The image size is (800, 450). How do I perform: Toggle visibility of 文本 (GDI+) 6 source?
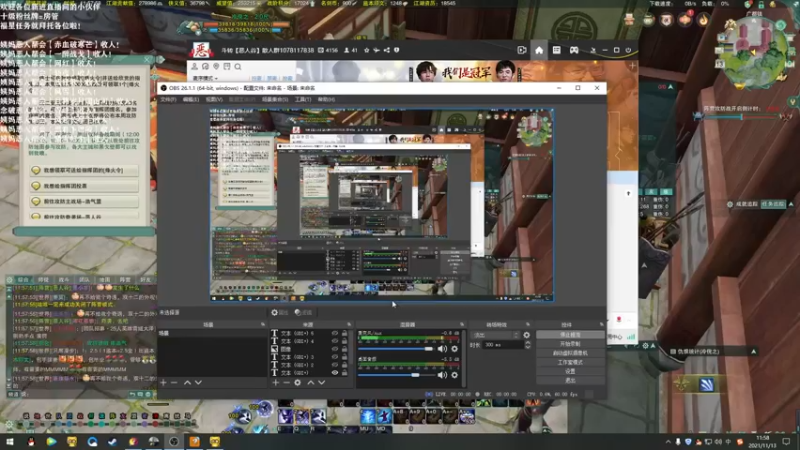click(335, 333)
